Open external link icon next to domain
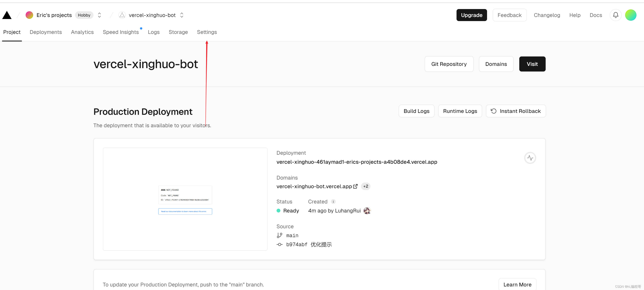This screenshot has width=644, height=290. pyautogui.click(x=355, y=186)
